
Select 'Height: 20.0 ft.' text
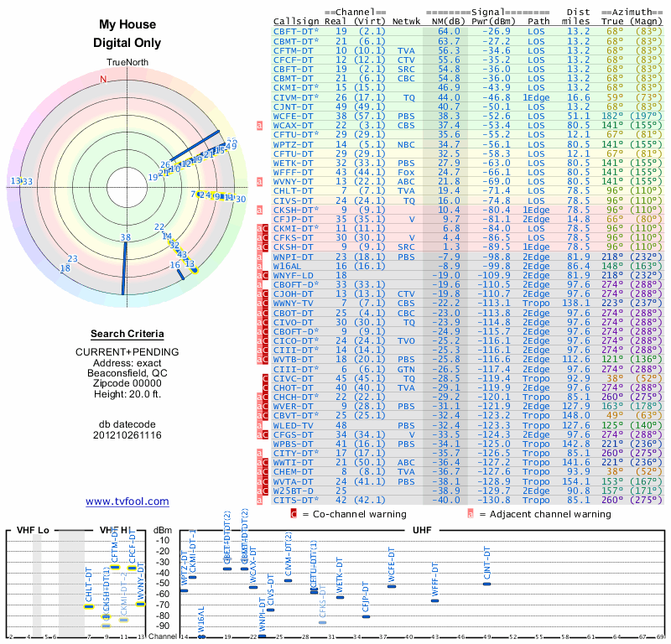click(x=127, y=394)
